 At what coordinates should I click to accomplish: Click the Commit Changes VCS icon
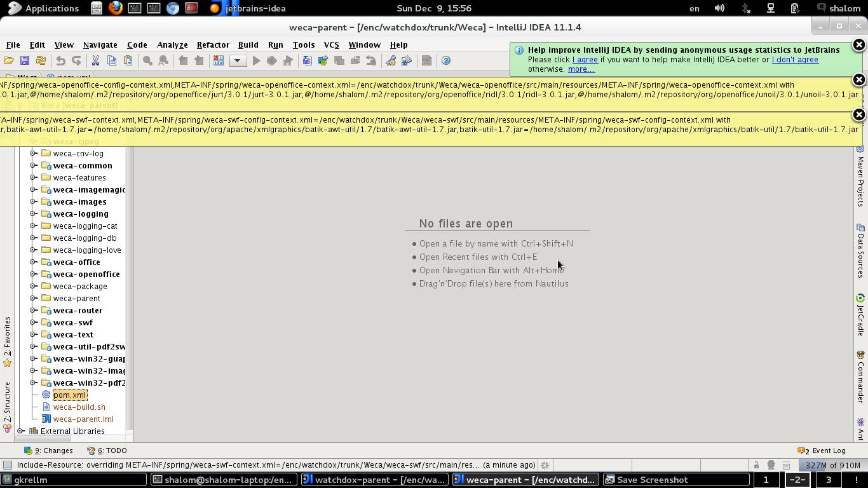click(x=323, y=60)
